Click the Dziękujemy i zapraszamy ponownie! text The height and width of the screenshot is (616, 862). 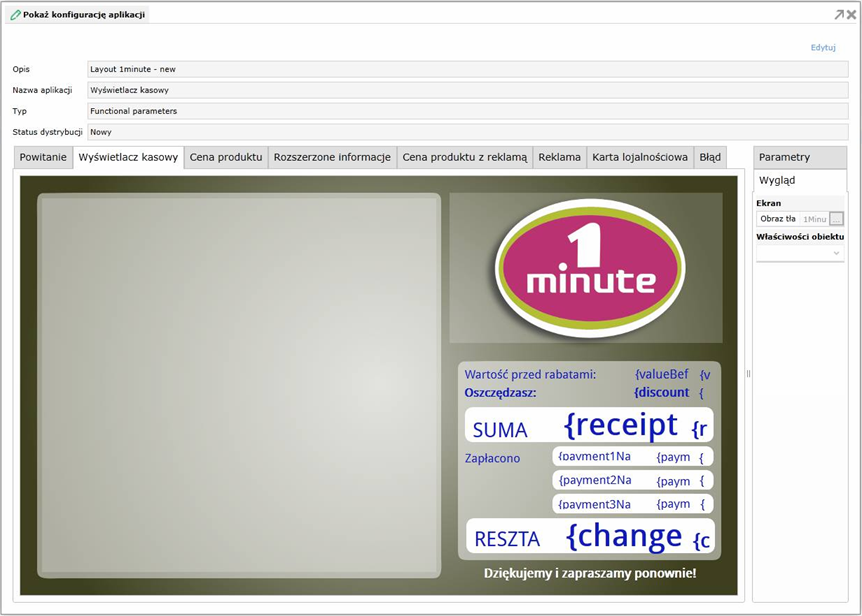click(x=590, y=573)
